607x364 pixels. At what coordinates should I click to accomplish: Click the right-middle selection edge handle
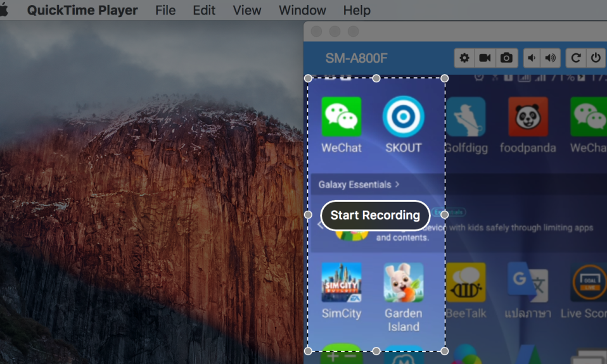click(x=445, y=215)
